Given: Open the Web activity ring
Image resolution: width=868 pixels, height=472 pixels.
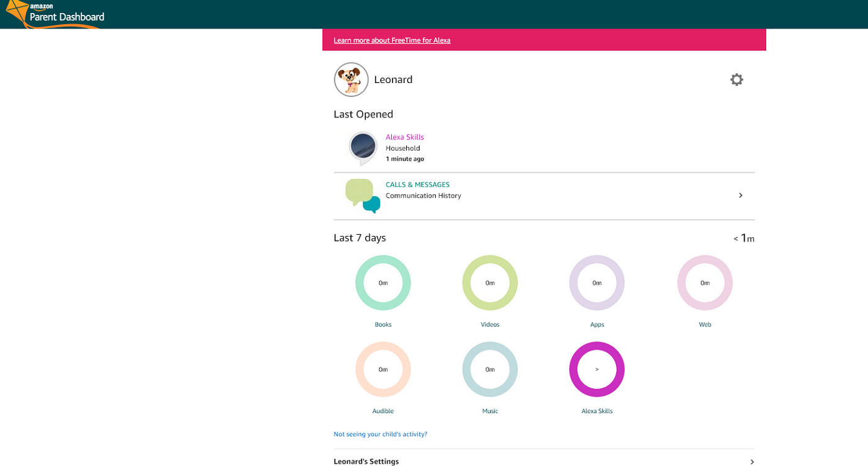Looking at the screenshot, I should tap(705, 282).
